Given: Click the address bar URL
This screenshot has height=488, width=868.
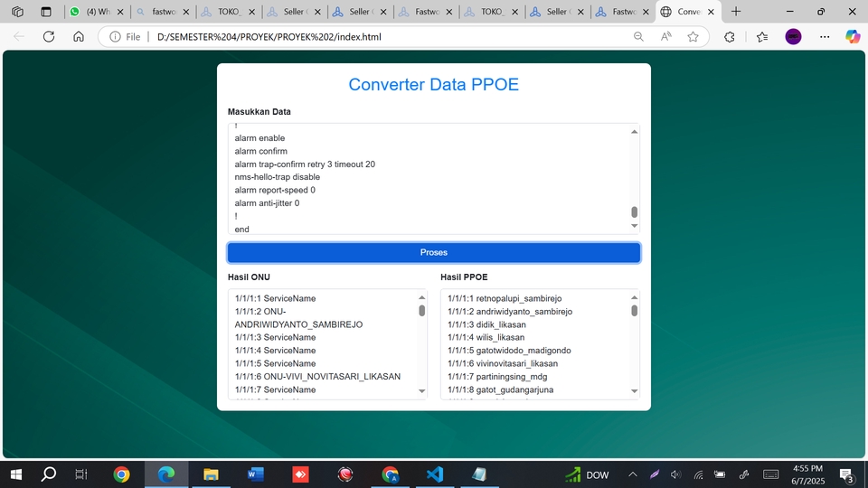Looking at the screenshot, I should (x=269, y=36).
